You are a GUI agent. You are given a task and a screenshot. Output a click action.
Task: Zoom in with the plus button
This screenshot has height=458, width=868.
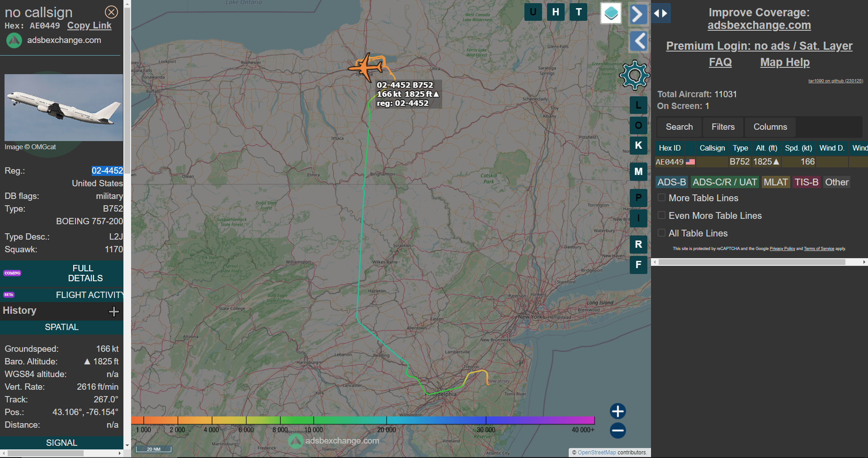coord(618,411)
